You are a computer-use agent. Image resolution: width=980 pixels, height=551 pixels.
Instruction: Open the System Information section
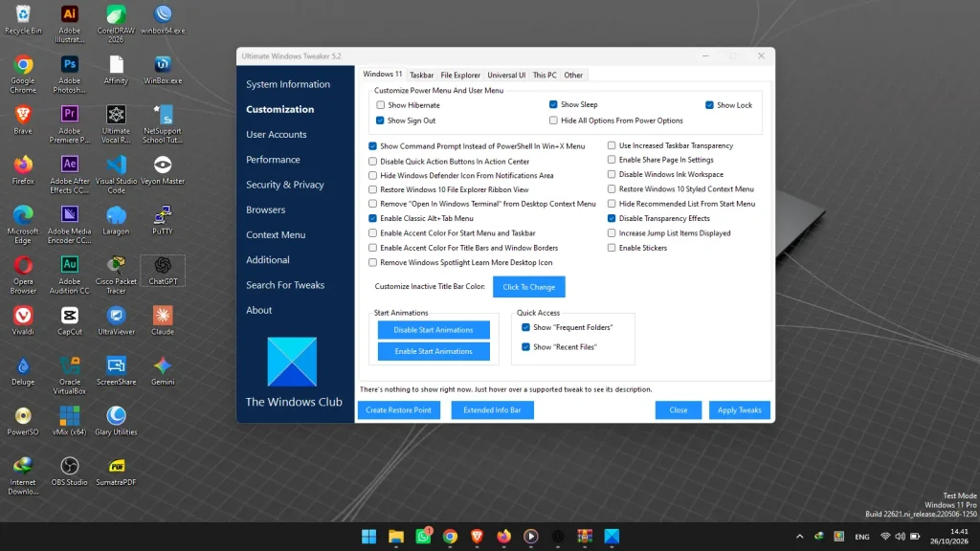[x=288, y=84]
